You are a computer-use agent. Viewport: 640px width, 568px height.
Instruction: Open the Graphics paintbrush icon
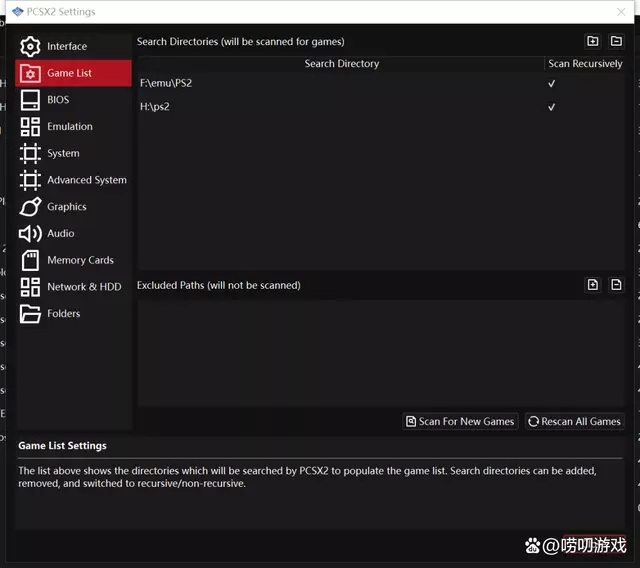pyautogui.click(x=30, y=207)
